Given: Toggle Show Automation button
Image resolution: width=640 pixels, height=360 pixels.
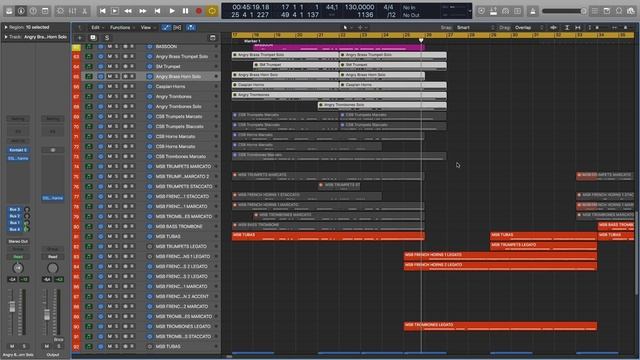Looking at the screenshot, I should coord(166,27).
